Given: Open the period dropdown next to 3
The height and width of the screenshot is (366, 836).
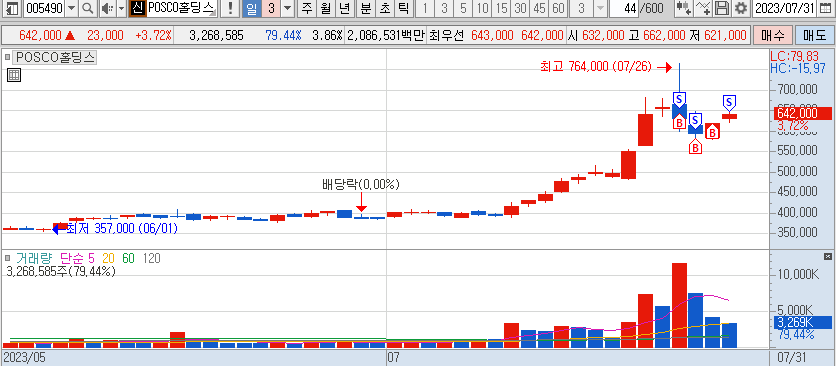Looking at the screenshot, I should coord(287,8).
